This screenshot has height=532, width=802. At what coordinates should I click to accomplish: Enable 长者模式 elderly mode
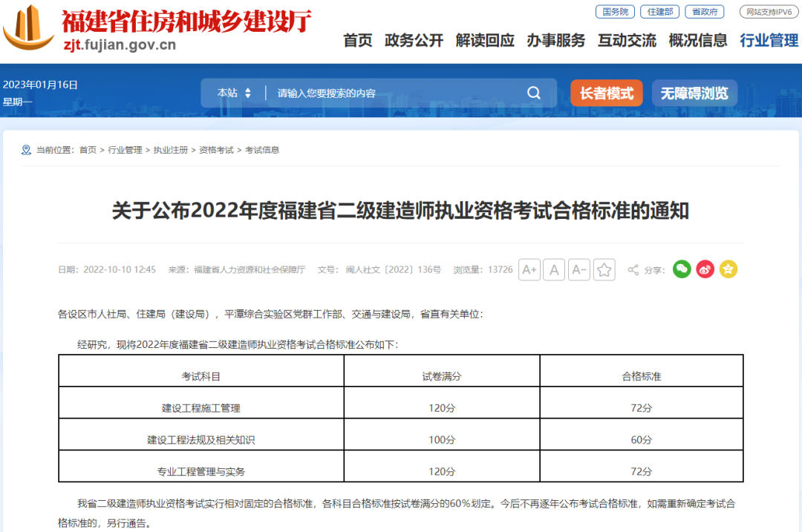tap(606, 93)
